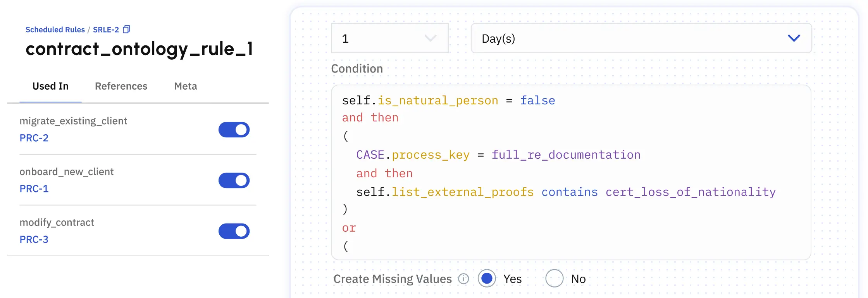Toggle the onboard_new_client switch off

point(234,180)
